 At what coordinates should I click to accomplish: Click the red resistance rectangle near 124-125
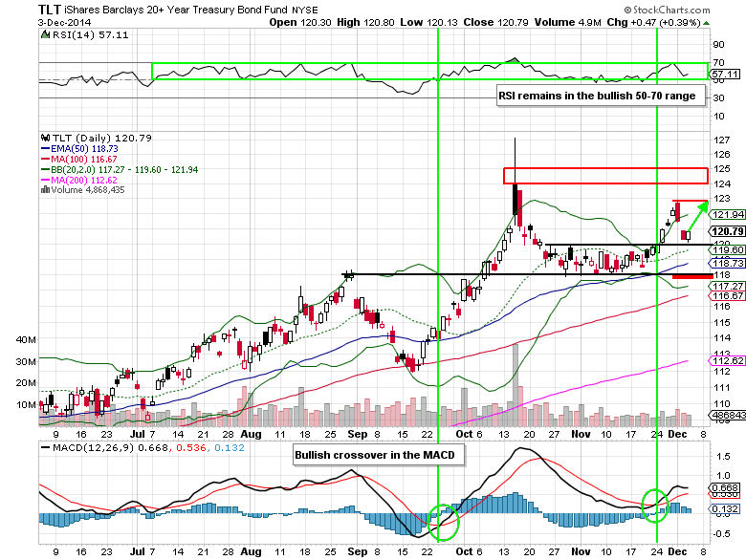coord(604,176)
